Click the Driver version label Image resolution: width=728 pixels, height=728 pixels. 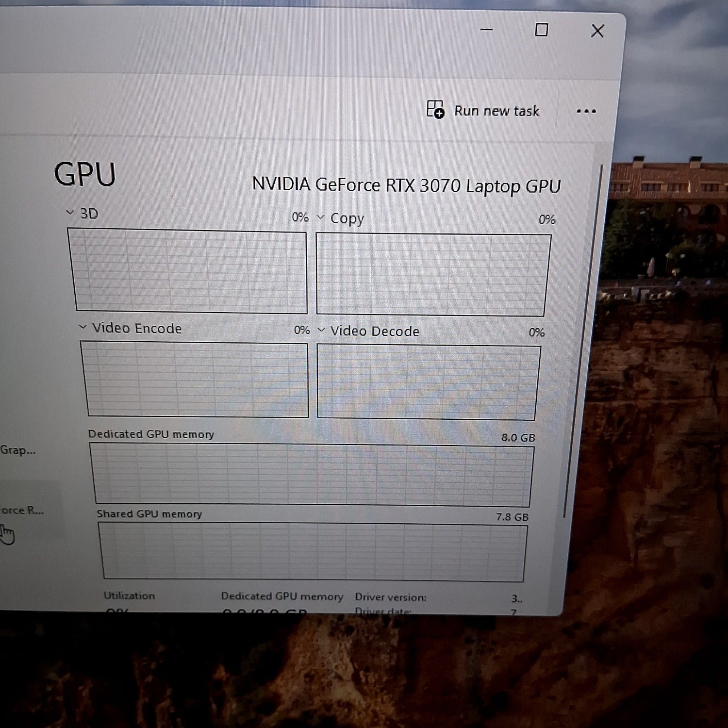click(x=390, y=597)
